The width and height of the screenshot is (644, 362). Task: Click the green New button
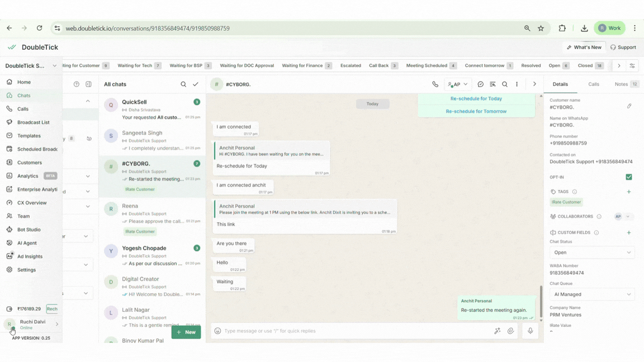[186, 332]
